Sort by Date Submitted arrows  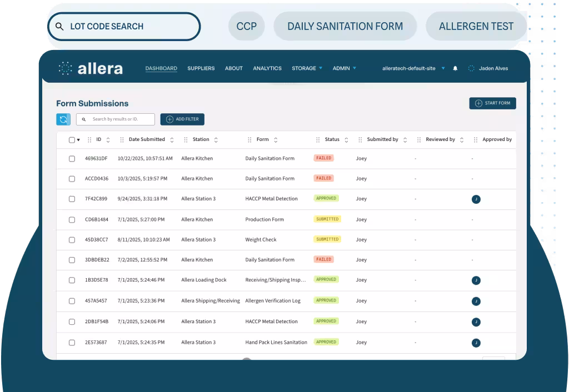click(172, 140)
